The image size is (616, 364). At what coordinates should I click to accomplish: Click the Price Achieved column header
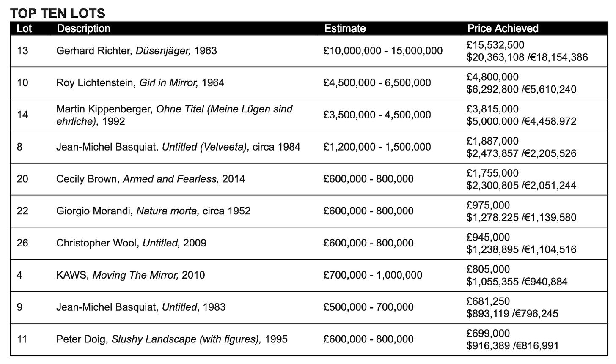[x=503, y=28]
